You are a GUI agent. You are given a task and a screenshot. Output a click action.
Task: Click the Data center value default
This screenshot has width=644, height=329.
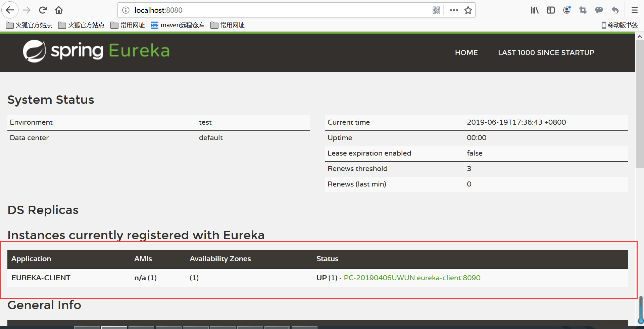tap(211, 138)
